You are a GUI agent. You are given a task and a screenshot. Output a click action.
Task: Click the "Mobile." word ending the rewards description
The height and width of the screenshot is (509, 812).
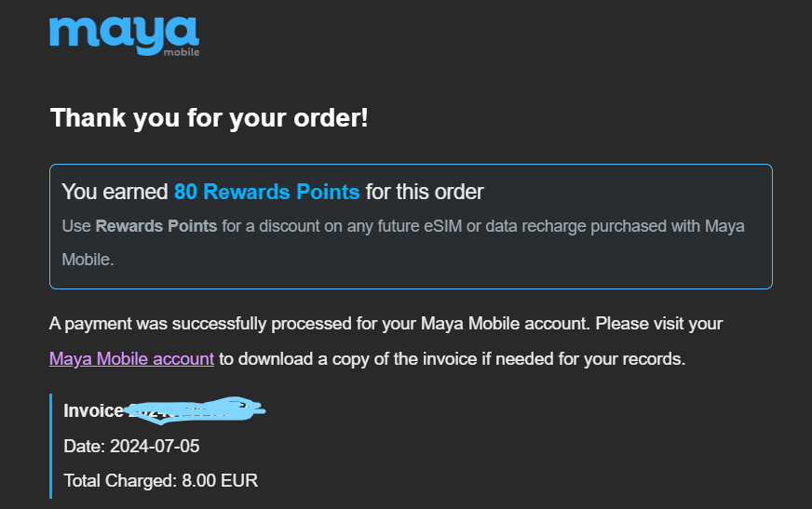88,260
